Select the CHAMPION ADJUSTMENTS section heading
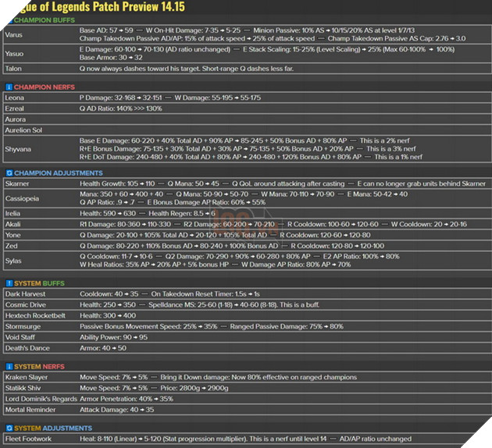 pos(53,172)
